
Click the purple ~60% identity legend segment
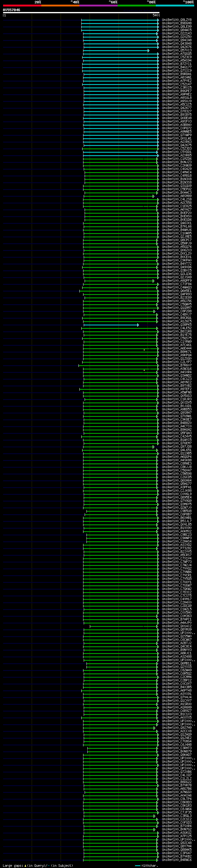98,6
